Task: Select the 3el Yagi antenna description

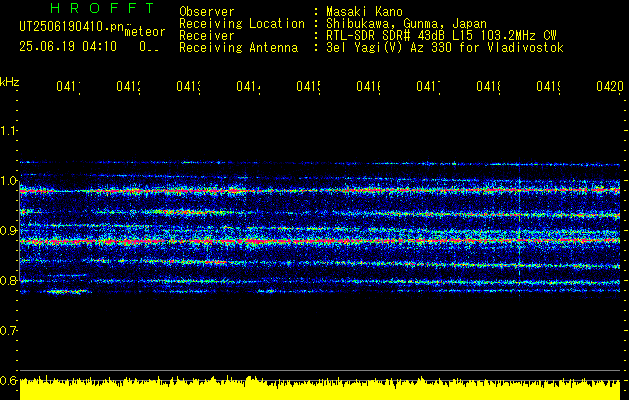Action: (445, 48)
